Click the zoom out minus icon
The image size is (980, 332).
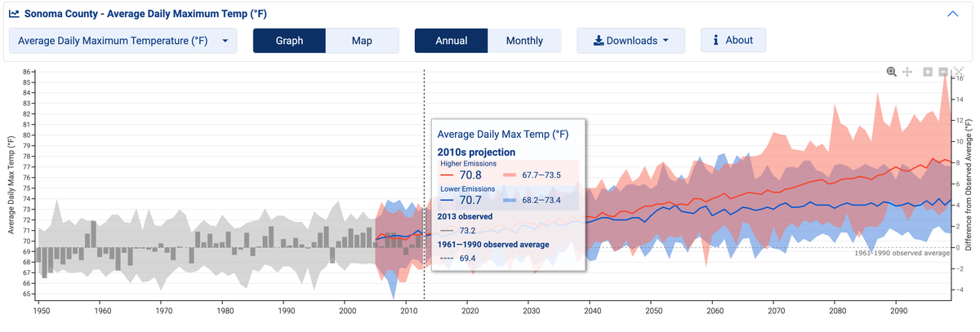pyautogui.click(x=943, y=72)
